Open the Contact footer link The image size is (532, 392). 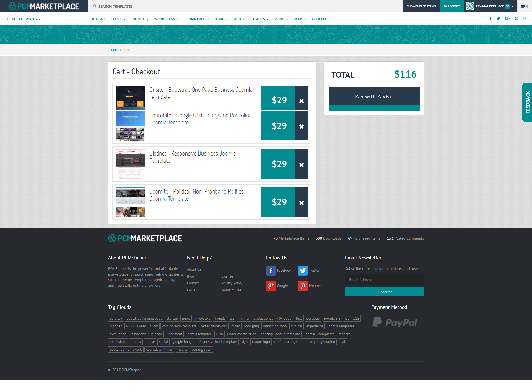193,283
